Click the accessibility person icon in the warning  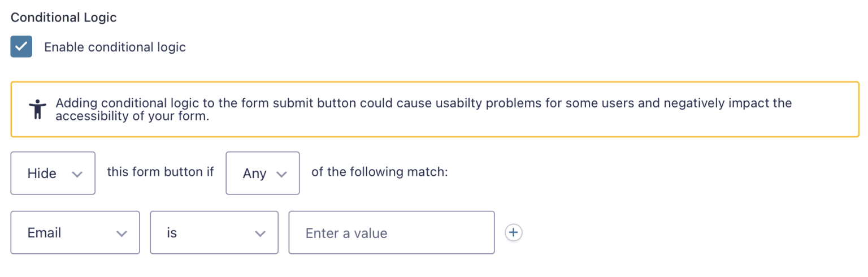[37, 109]
